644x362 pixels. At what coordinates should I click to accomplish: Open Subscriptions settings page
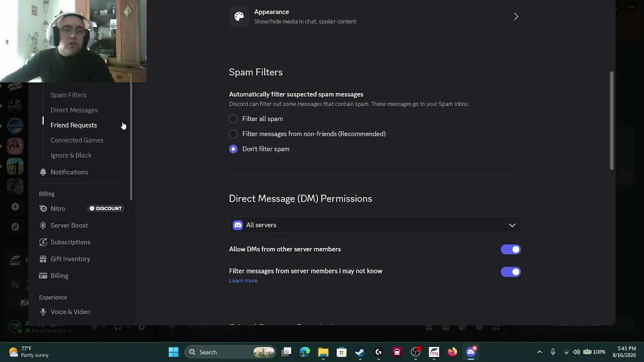click(x=70, y=242)
